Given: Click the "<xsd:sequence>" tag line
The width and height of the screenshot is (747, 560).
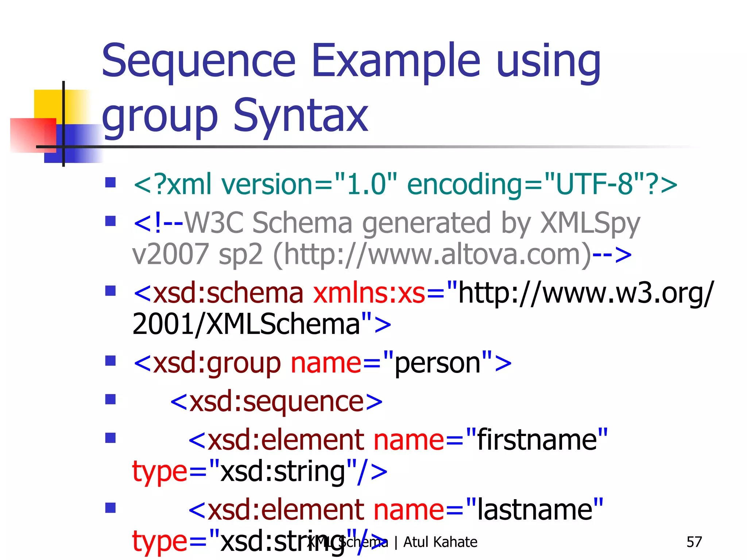Looking at the screenshot, I should click(276, 402).
